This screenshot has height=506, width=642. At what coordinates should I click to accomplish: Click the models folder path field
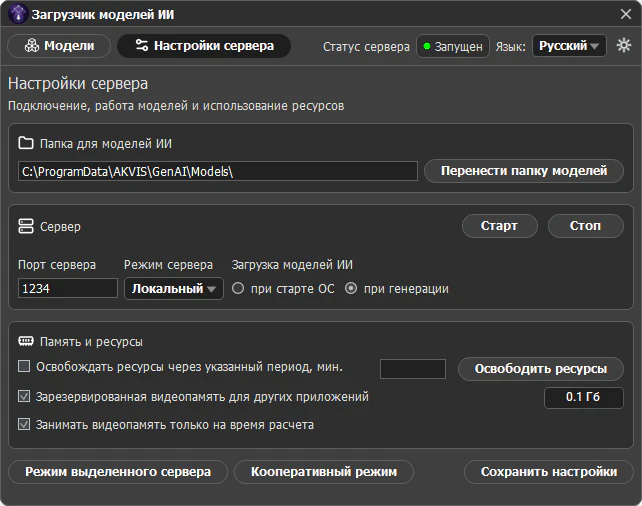click(x=218, y=171)
